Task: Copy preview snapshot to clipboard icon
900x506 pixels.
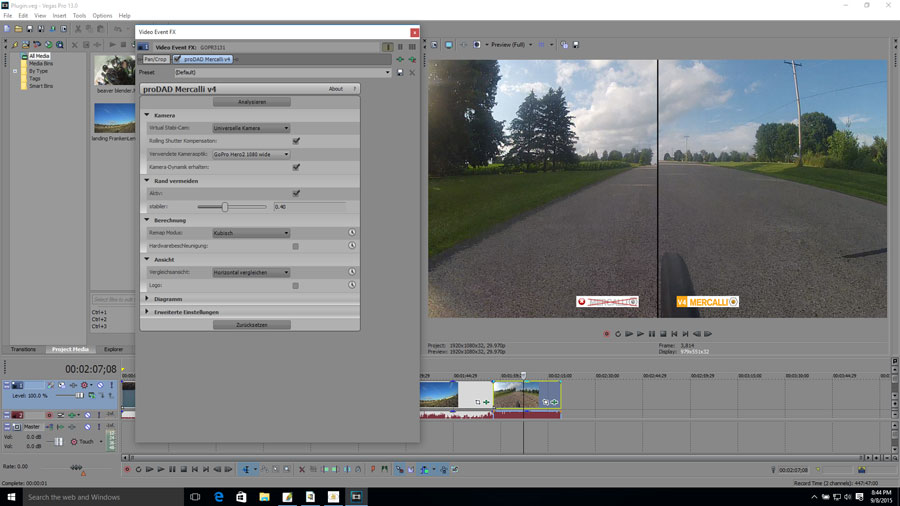Action: click(x=564, y=45)
